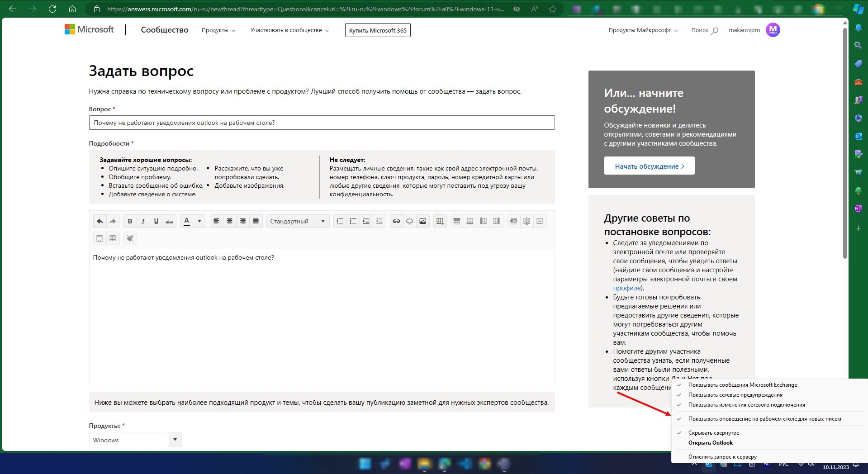This screenshot has height=474, width=868.
Task: Open the профиль link
Action: click(627, 288)
